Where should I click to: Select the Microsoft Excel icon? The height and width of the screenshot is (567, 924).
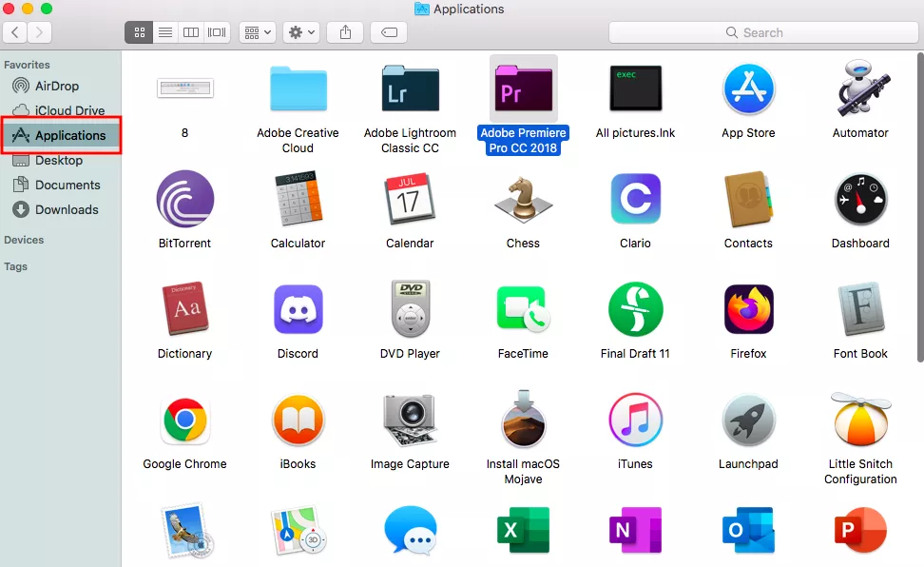click(523, 530)
